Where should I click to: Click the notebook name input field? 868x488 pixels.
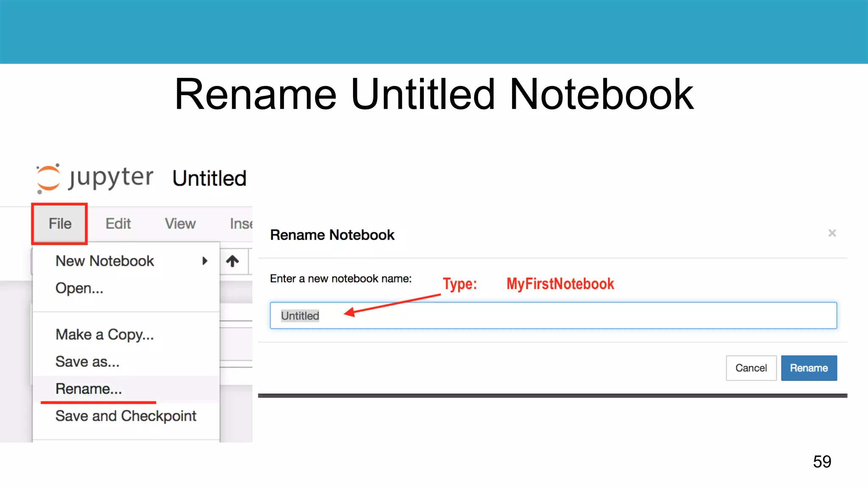click(x=553, y=316)
